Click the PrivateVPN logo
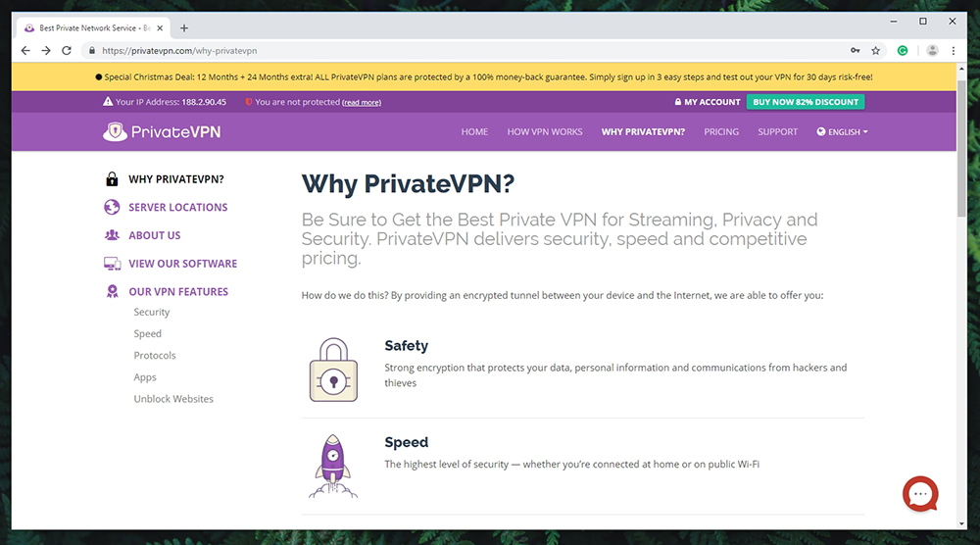 (162, 132)
